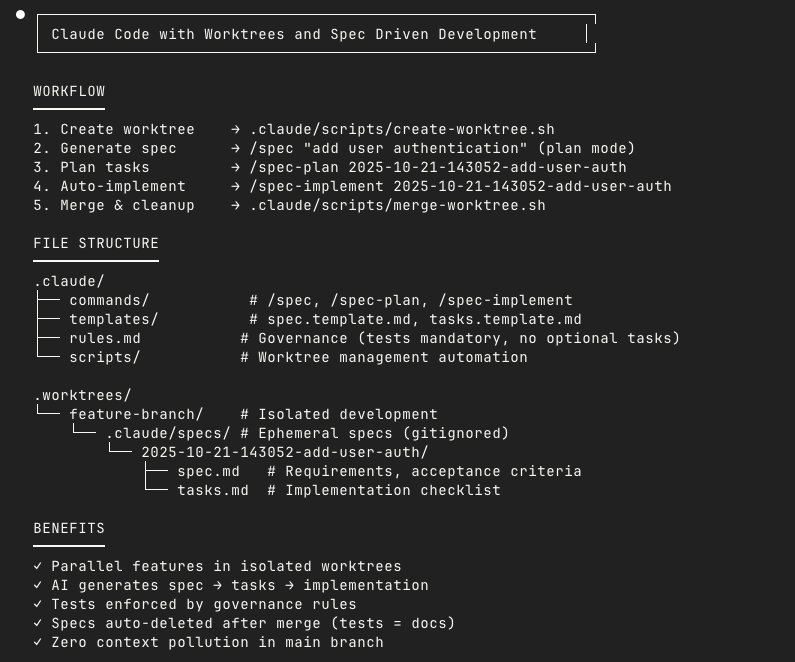795x662 pixels.
Task: Click 'Parallel features in isolated worktrees' text
Action: click(x=226, y=567)
